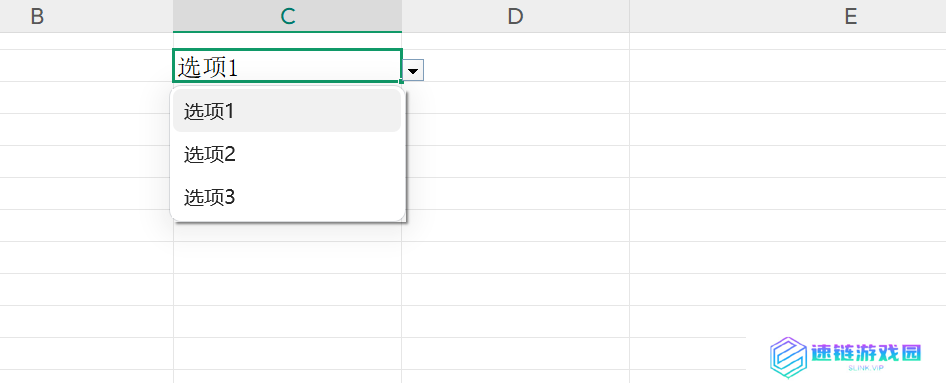Click the active cell showing 选项1
The image size is (946, 383).
[287, 66]
